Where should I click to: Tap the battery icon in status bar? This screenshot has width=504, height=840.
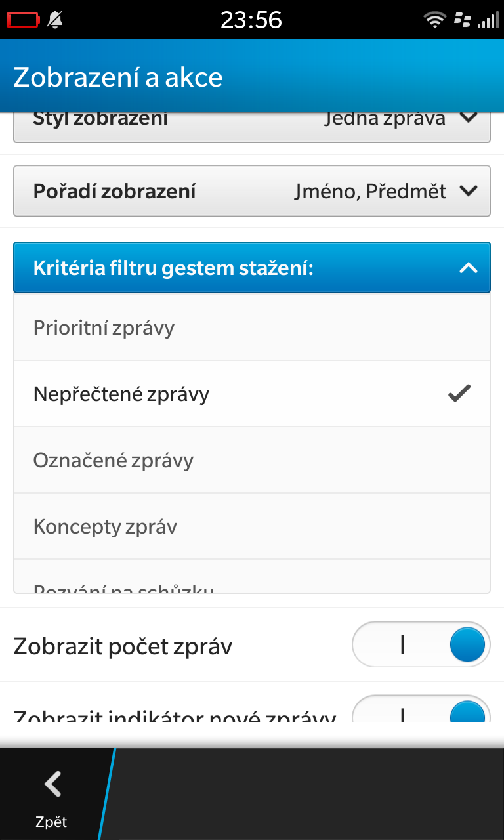23,21
